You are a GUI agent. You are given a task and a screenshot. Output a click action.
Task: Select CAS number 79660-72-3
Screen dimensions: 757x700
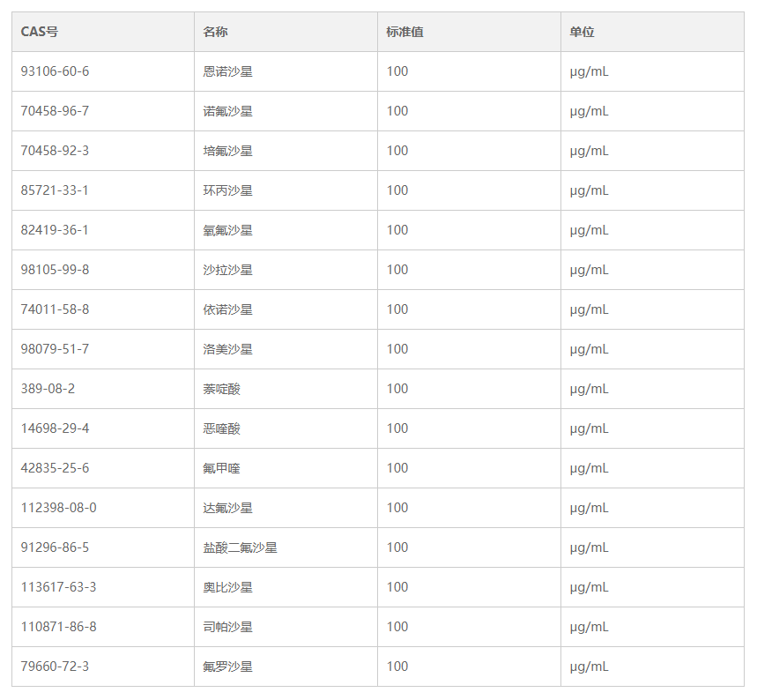click(55, 666)
